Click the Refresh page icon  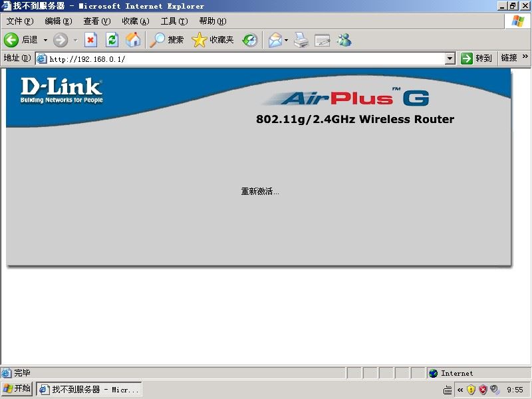tap(112, 40)
